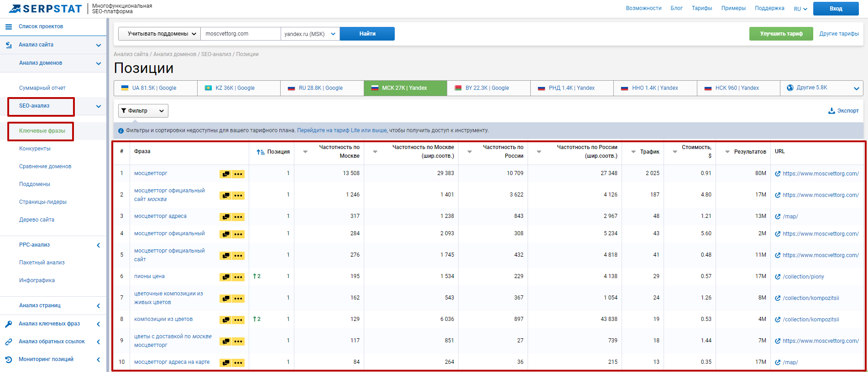Viewport: 868px width, 372px height.
Task: Open Учитывать поддомены dropdown
Action: [x=159, y=34]
